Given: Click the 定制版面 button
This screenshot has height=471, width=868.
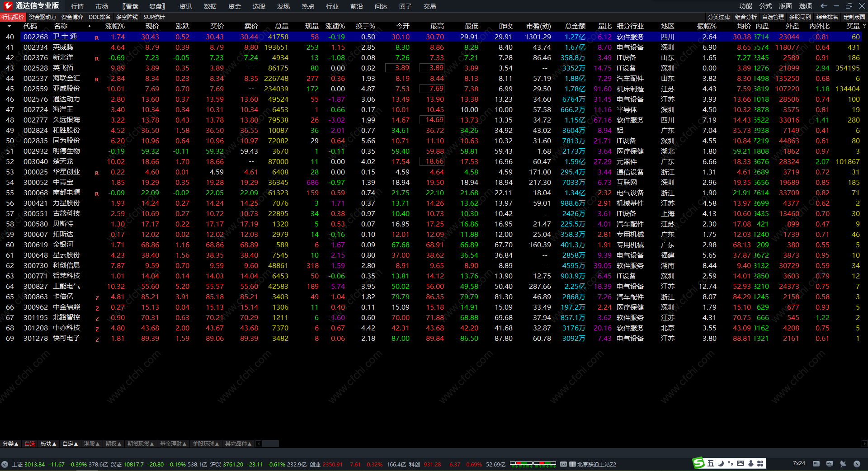Looking at the screenshot, I should point(854,17).
